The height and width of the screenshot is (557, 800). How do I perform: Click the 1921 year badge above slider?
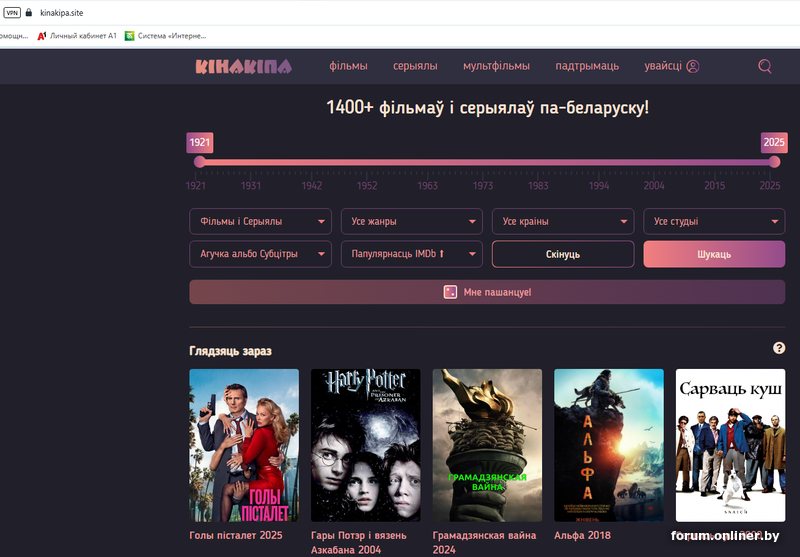[199, 142]
